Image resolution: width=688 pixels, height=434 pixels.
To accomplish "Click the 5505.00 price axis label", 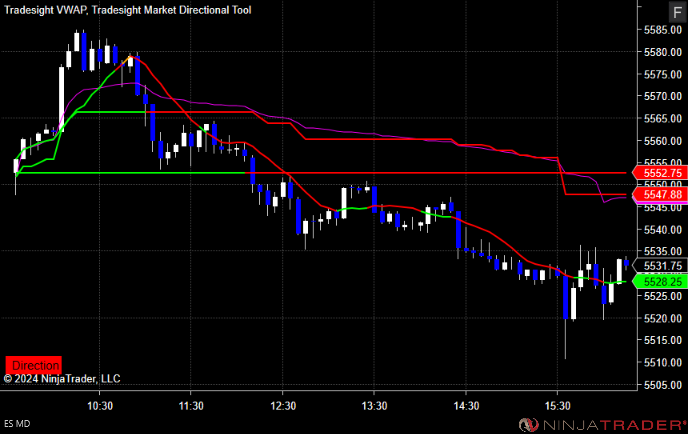I will (x=663, y=385).
